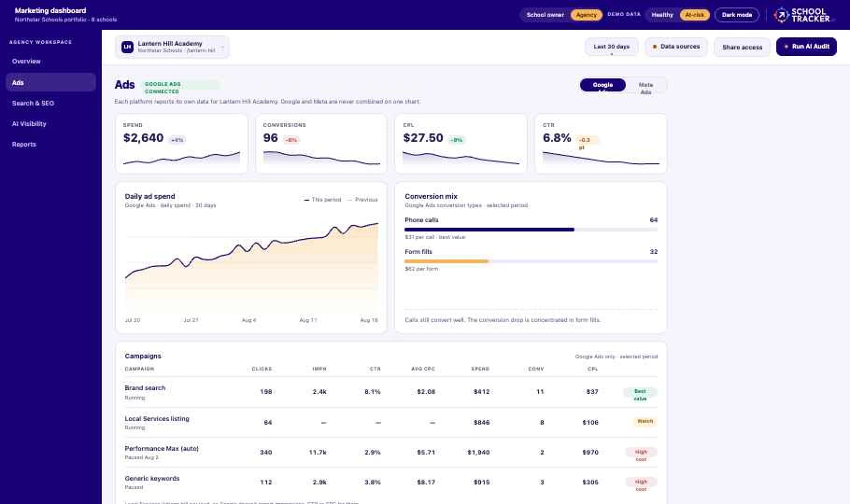Click the 'Previous' chart legend
Viewport: 850px width, 504px height.
[362, 200]
